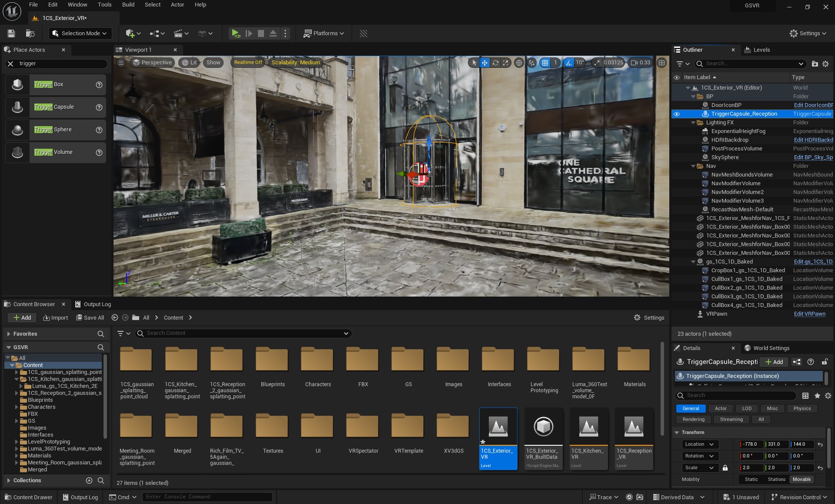
Task: Click the Browse content icon in the toolbar
Action: (30, 33)
